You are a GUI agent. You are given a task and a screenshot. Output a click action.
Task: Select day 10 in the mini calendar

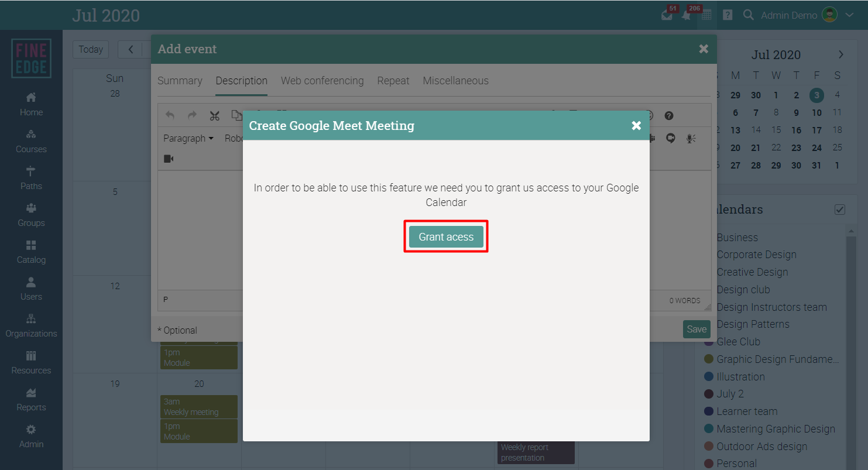816,112
